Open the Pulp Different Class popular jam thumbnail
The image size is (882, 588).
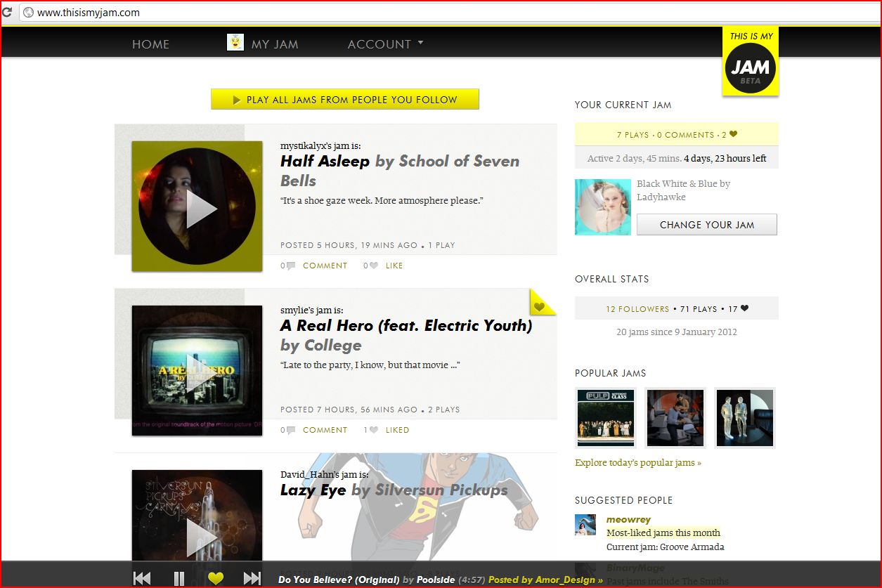click(x=605, y=417)
